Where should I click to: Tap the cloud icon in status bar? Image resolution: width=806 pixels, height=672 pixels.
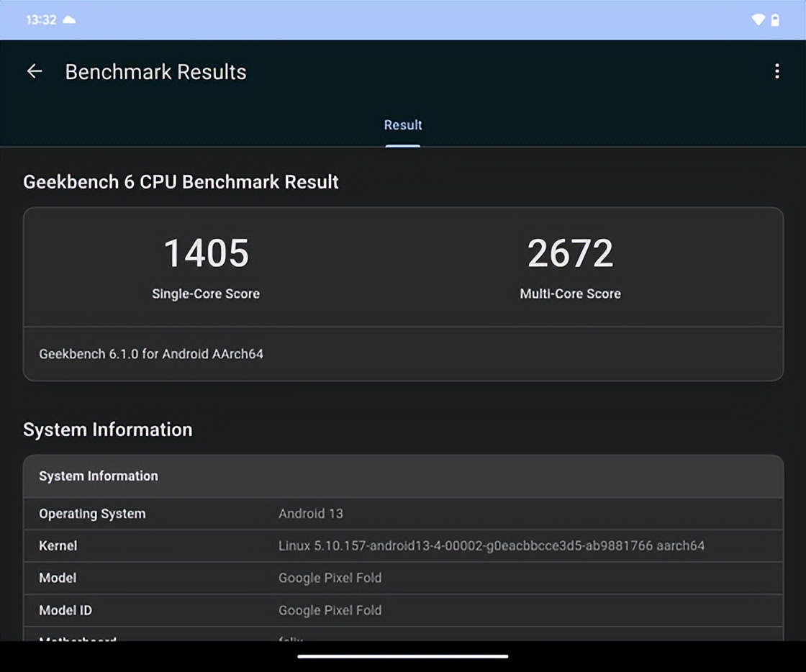69,20
